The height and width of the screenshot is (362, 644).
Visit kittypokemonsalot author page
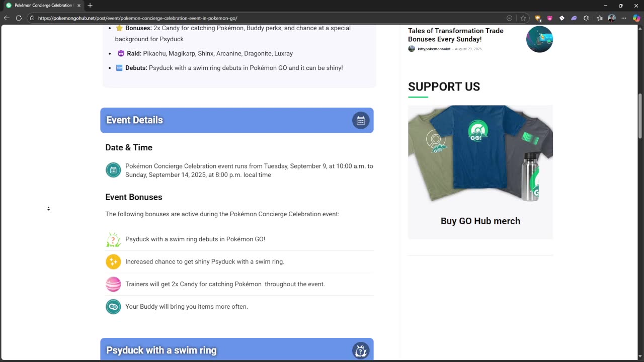(x=434, y=49)
